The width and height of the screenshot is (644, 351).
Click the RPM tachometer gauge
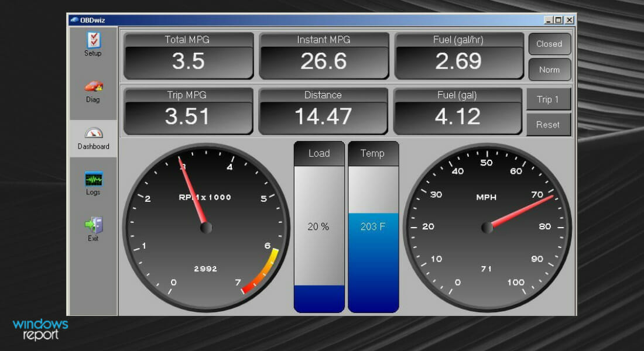pyautogui.click(x=206, y=227)
